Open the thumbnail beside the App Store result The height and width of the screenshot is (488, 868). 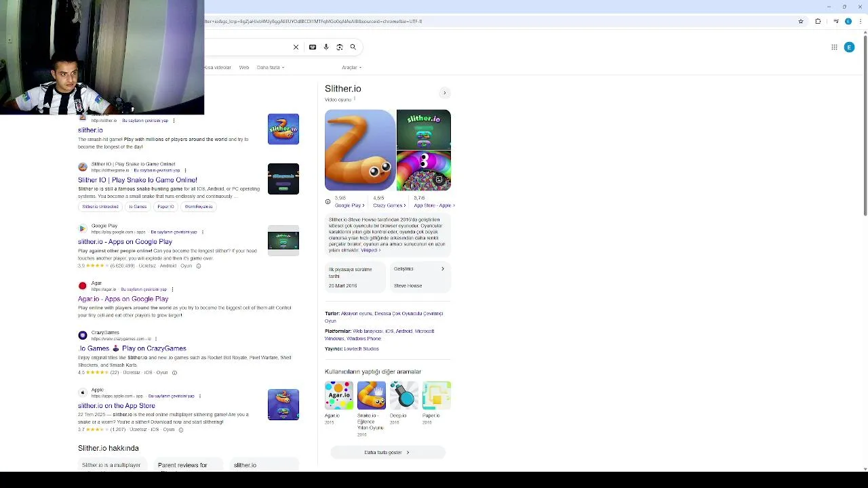coord(283,405)
